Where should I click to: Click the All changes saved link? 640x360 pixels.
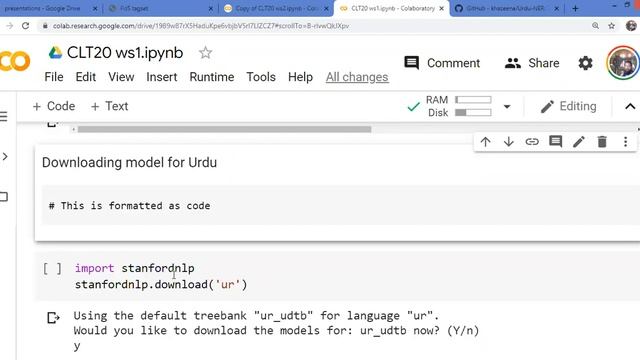coord(357,77)
